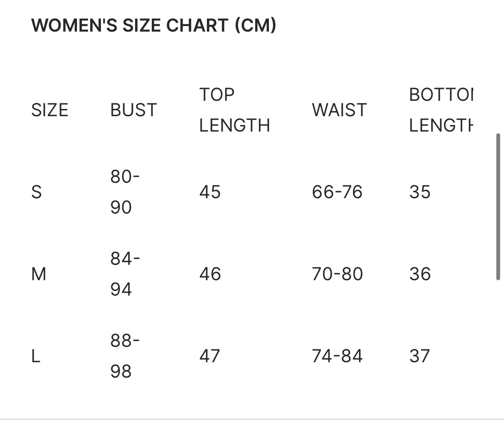Click the Women's Size Chart (CM) heading
504x431 pixels.
tap(153, 26)
